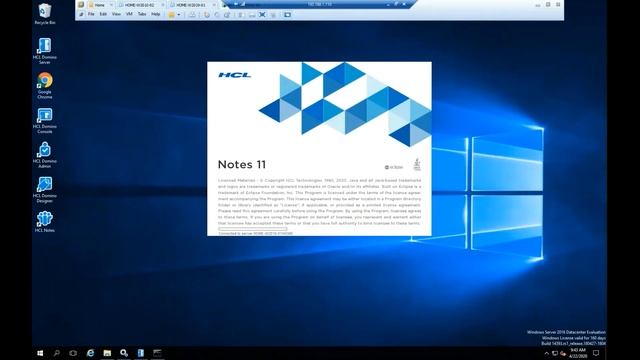Open the Windows Start menu
The image size is (640, 360).
[40, 353]
